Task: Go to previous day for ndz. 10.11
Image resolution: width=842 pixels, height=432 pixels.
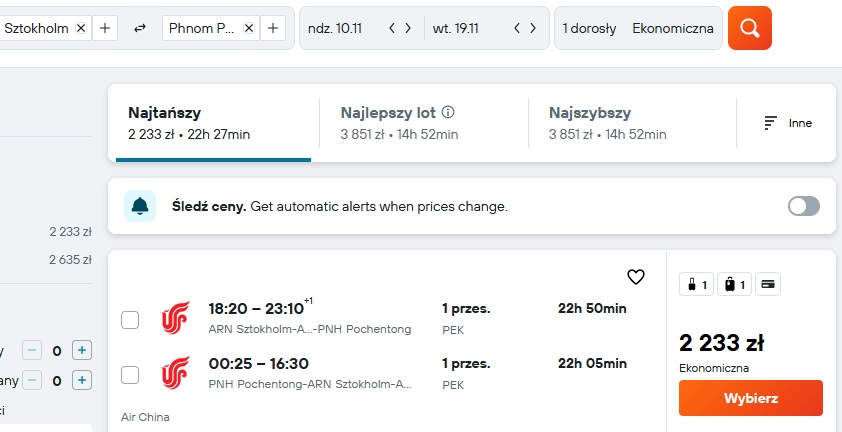Action: click(392, 28)
